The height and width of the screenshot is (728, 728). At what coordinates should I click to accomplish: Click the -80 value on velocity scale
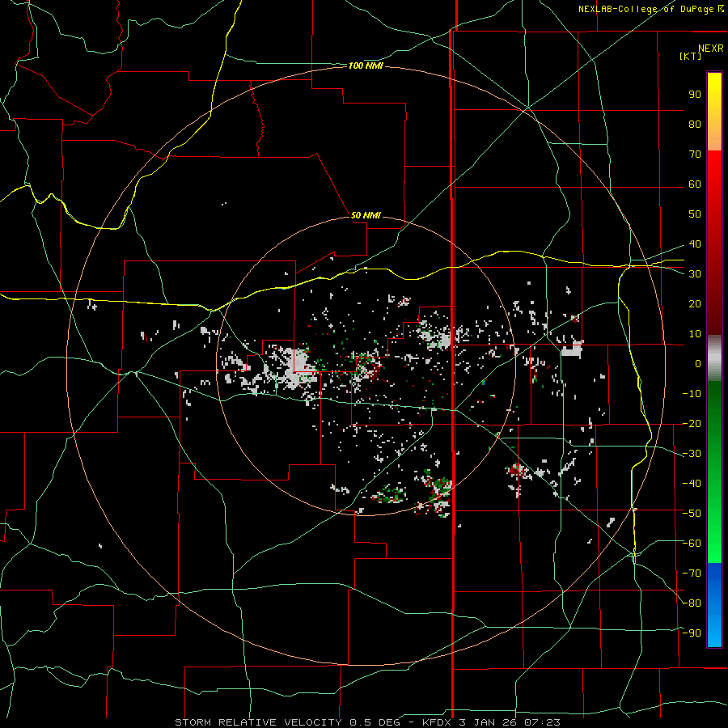[692, 603]
